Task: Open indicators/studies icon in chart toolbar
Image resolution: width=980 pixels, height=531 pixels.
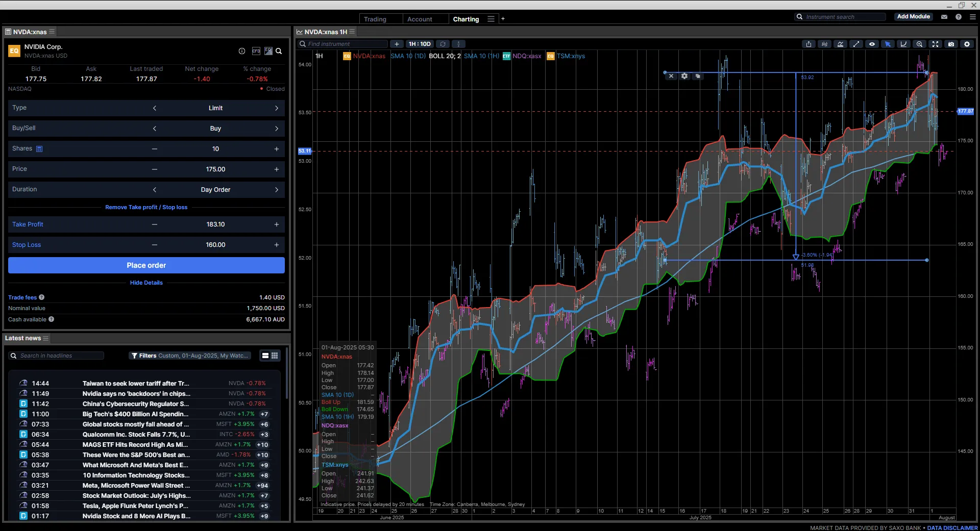Action: tap(840, 44)
